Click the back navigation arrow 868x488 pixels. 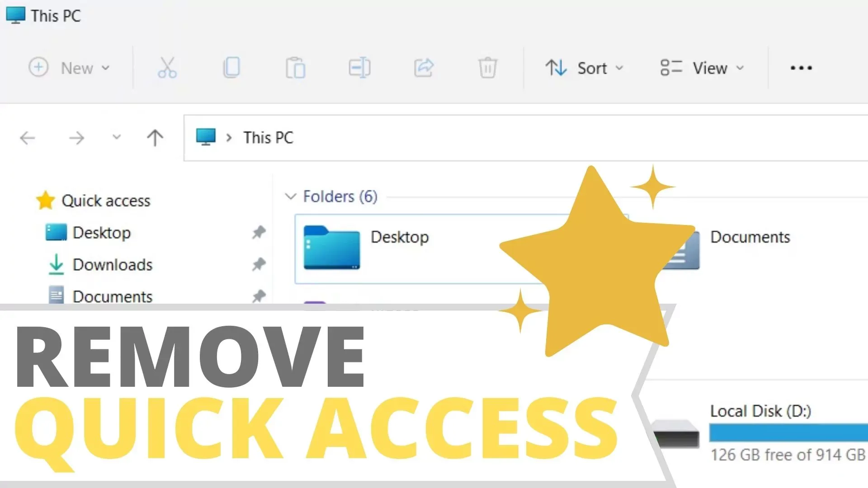pos(28,137)
